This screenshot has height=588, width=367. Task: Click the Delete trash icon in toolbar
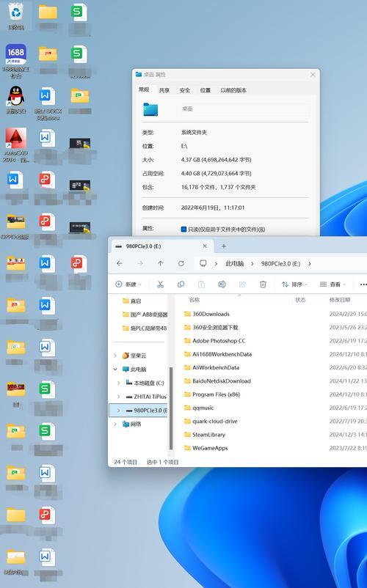263,284
